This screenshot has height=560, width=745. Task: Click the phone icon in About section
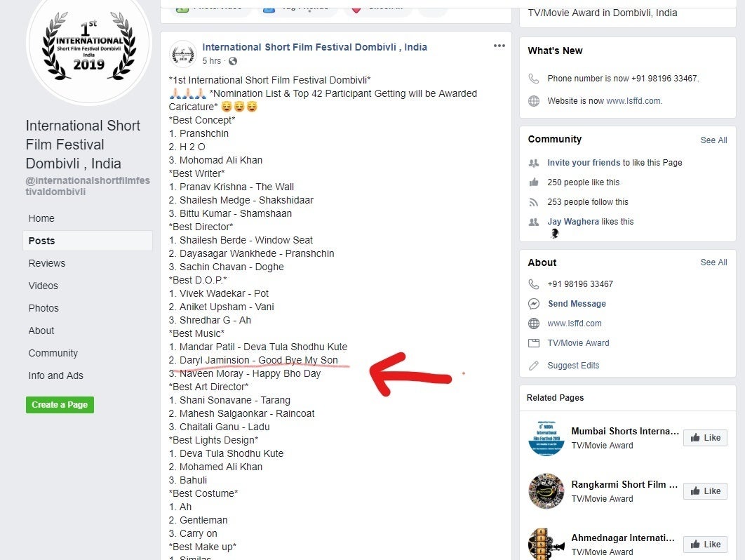click(x=534, y=284)
